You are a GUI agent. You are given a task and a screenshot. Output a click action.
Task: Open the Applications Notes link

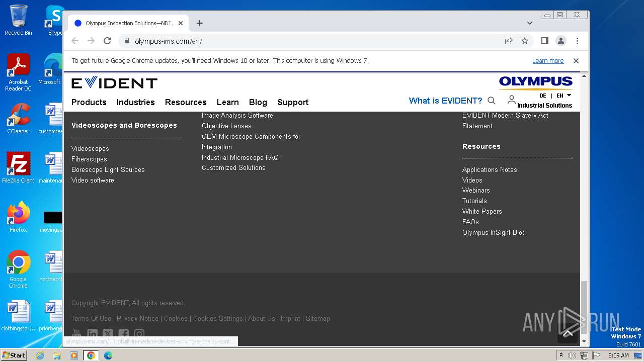(490, 169)
